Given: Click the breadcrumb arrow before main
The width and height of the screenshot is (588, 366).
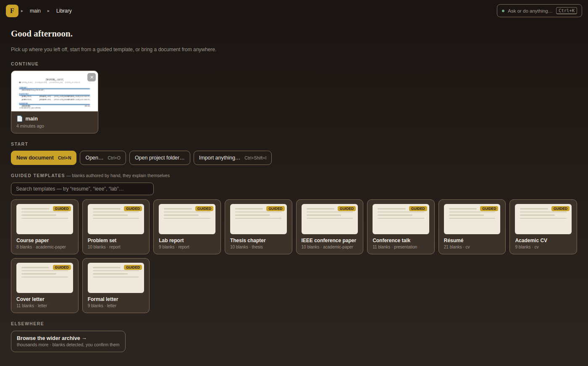Looking at the screenshot, I should tap(22, 11).
